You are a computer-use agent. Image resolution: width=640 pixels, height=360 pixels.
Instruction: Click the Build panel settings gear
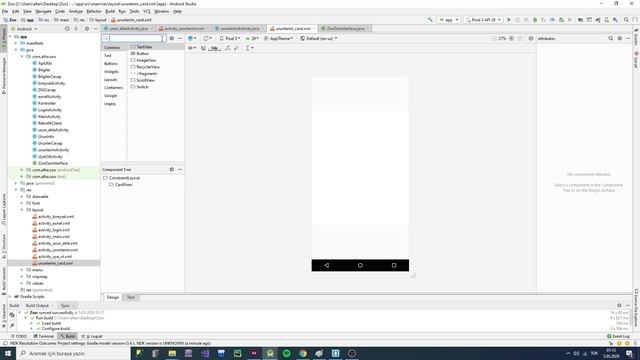(619, 305)
